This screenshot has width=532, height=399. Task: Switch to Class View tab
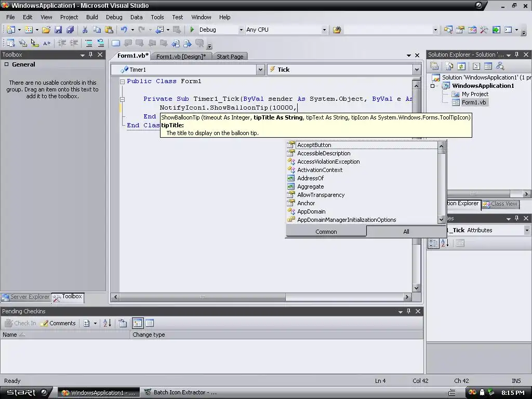(x=500, y=204)
